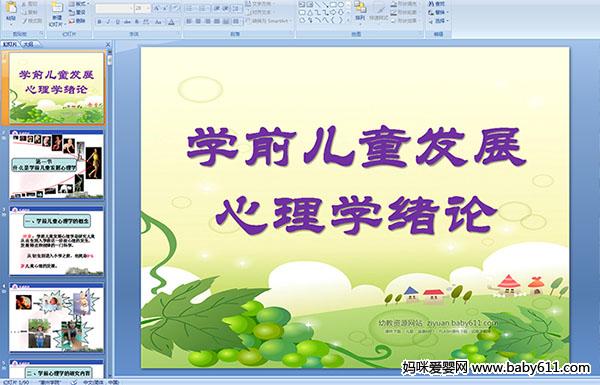Increase font size with the Grow Font icon
The image size is (600, 385).
click(157, 8)
